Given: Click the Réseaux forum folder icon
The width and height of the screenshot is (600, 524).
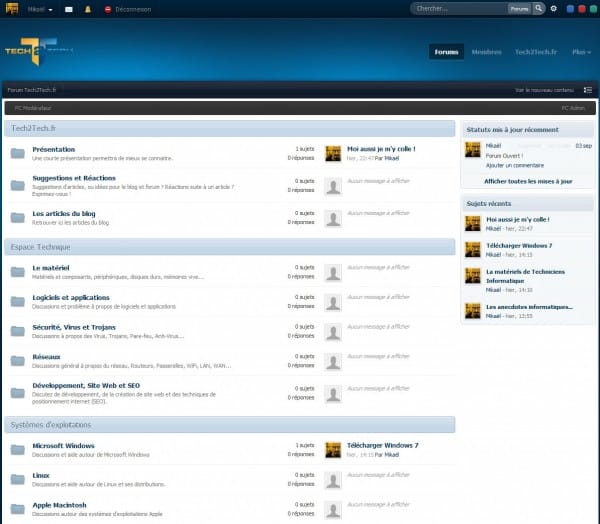Looking at the screenshot, I should tap(17, 361).
